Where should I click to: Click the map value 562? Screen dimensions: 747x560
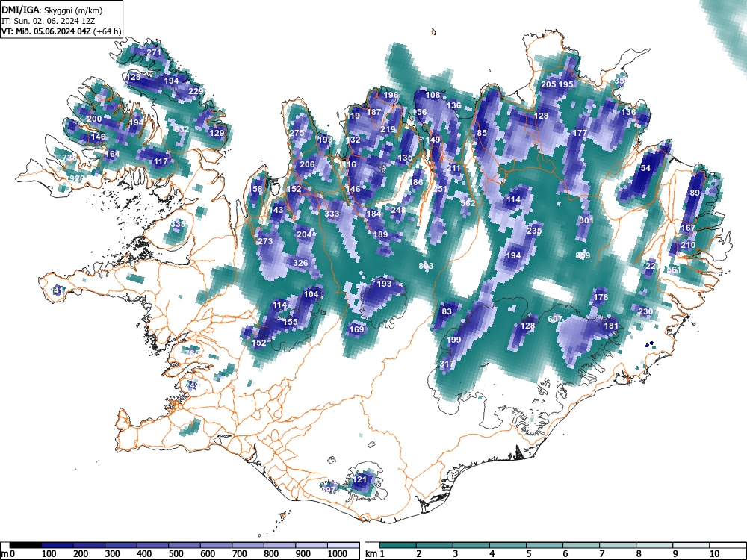click(x=468, y=202)
